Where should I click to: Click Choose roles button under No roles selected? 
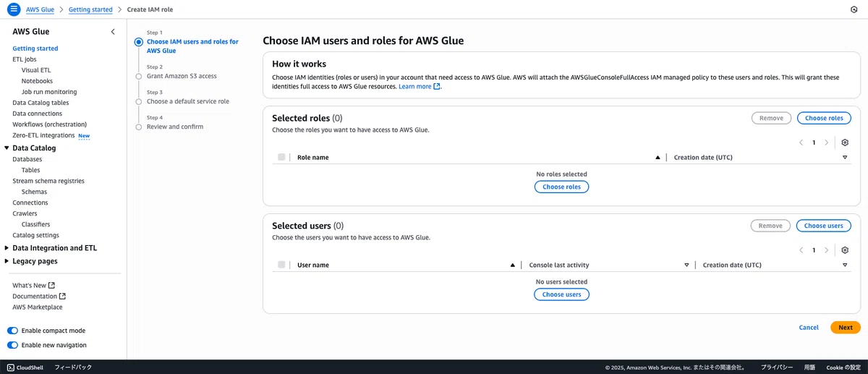tap(562, 187)
